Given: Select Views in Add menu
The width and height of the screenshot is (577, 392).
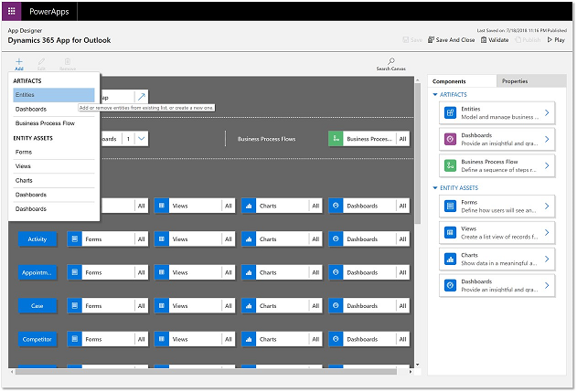Looking at the screenshot, I should coord(54,166).
